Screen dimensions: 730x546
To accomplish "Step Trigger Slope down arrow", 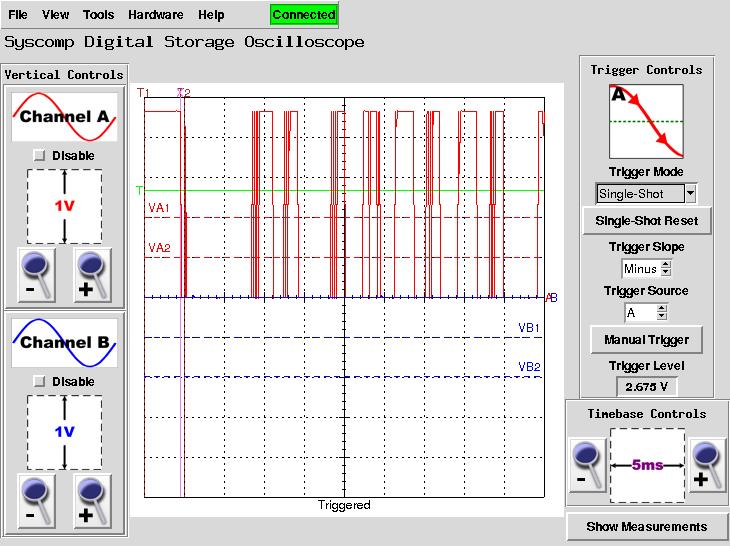I will (x=666, y=272).
